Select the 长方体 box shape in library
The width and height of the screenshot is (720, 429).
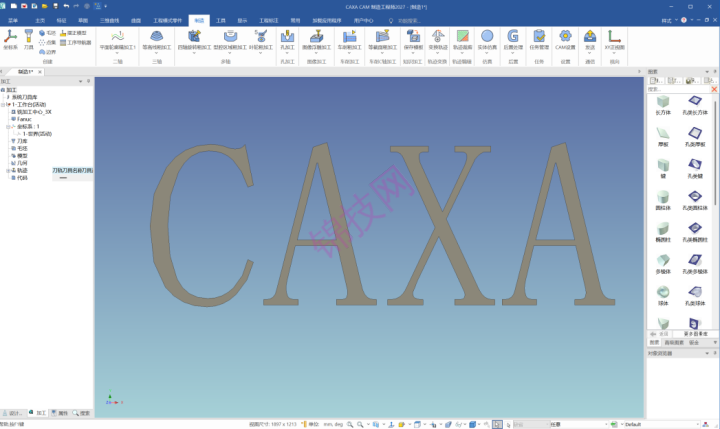click(663, 105)
